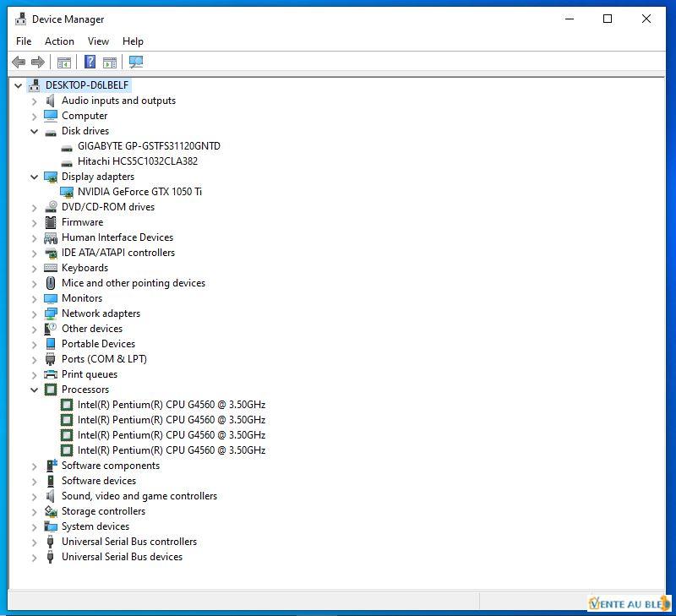Image resolution: width=676 pixels, height=616 pixels.
Task: Click the Network adapters icon
Action: click(x=51, y=313)
